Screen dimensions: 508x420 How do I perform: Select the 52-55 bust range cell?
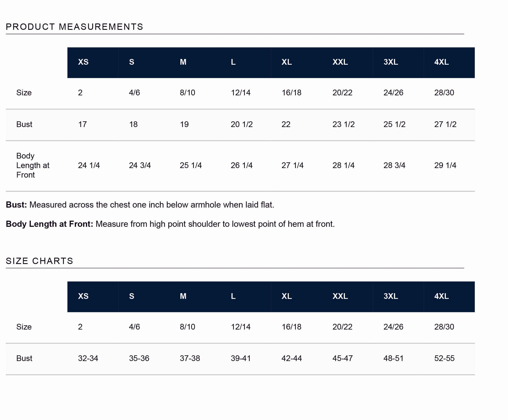[x=444, y=358]
